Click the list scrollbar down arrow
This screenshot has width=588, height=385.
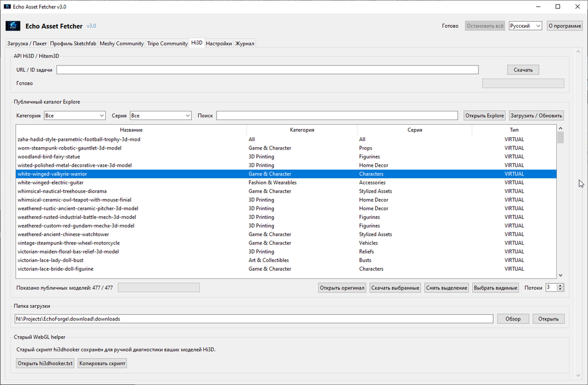pyautogui.click(x=560, y=276)
